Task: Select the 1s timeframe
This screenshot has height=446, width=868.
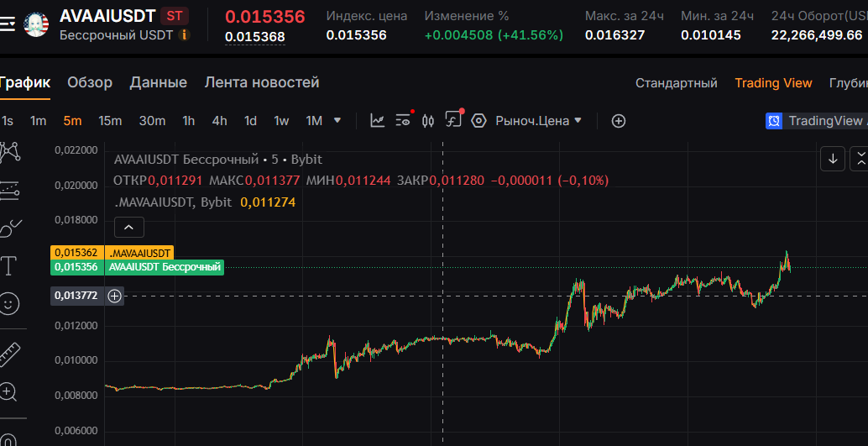Action: click(x=8, y=121)
